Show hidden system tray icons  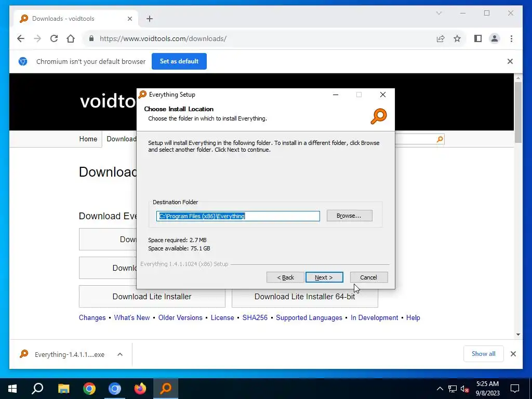(440, 389)
